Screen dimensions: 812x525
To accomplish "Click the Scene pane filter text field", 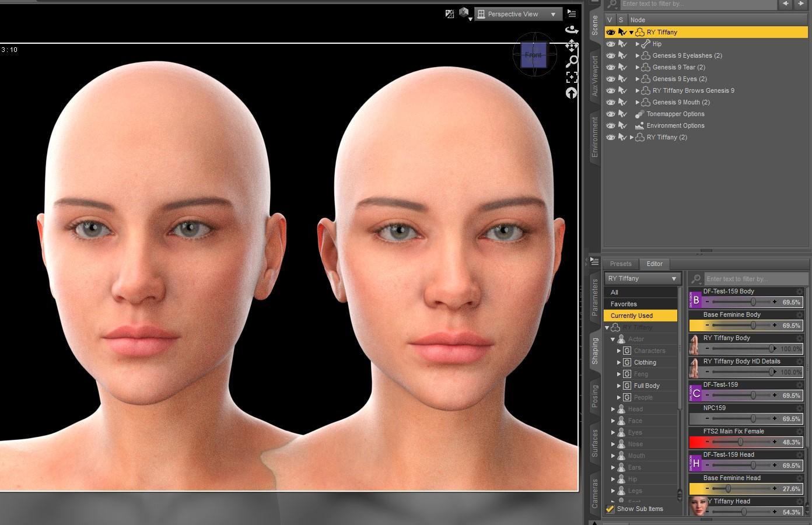I will pos(698,4).
